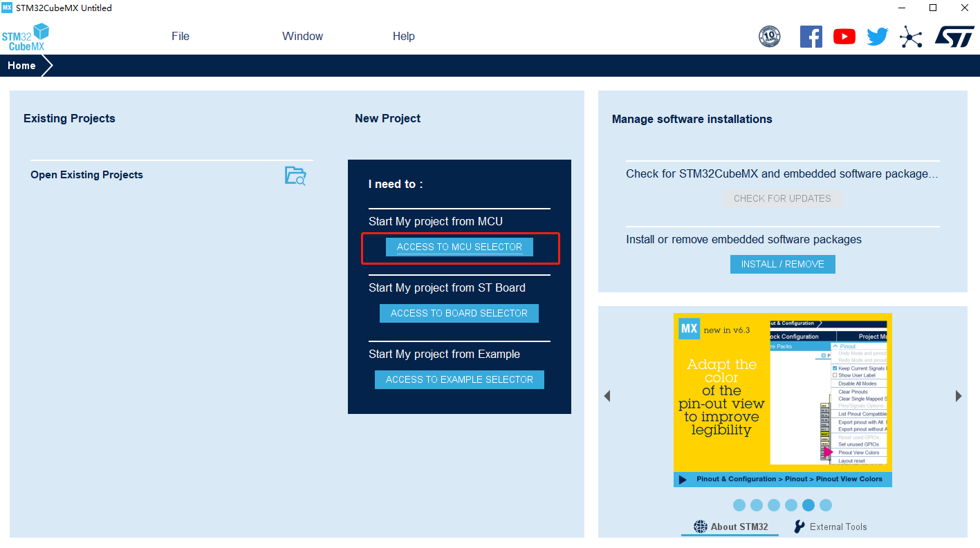Click Open Existing Projects label

coord(86,175)
